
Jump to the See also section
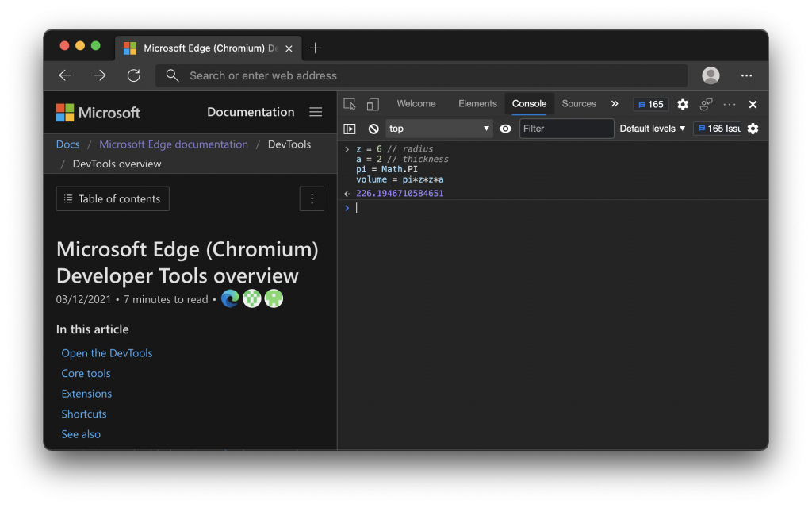click(81, 434)
